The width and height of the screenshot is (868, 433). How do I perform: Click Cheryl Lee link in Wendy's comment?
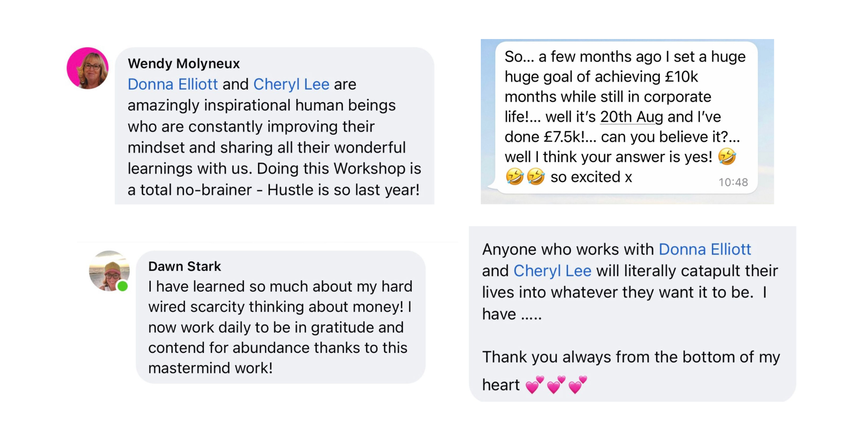(x=291, y=84)
